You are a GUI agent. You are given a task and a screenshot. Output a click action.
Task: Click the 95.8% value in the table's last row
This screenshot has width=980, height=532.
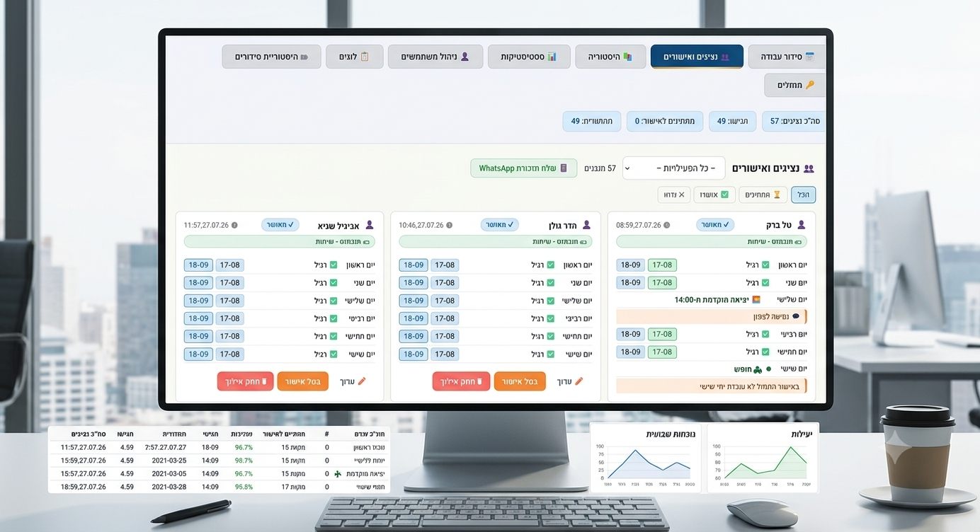pyautogui.click(x=244, y=487)
